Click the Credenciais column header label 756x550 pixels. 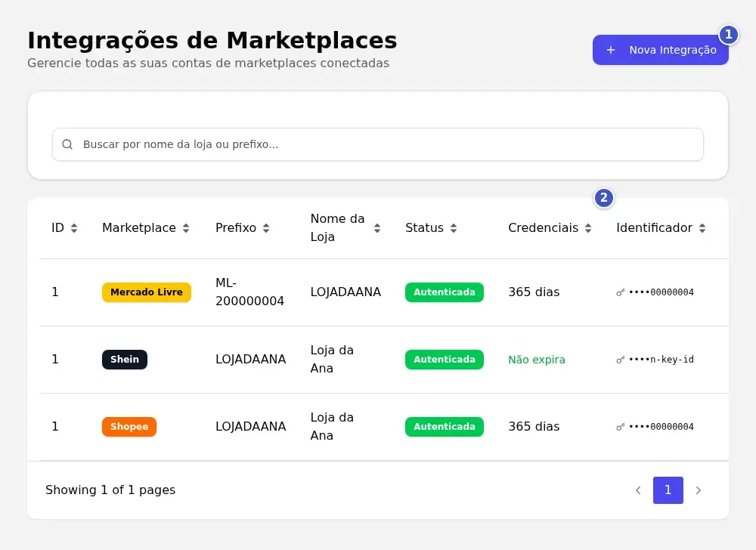[543, 228]
